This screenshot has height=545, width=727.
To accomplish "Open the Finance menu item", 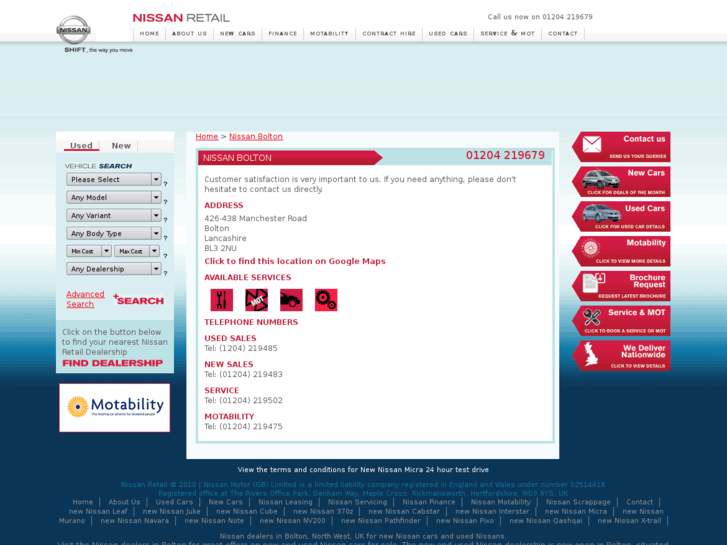I will (x=282, y=33).
